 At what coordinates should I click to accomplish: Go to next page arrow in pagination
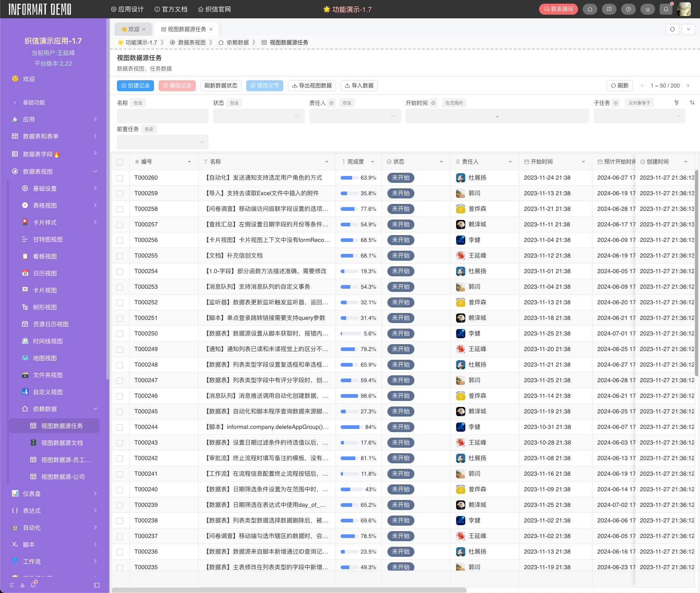click(687, 86)
